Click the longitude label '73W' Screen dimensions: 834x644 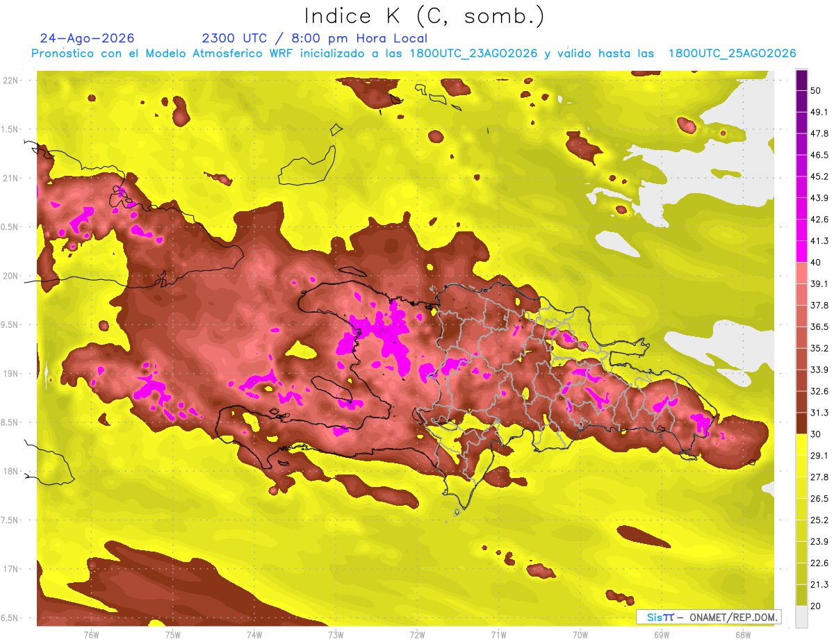click(336, 635)
